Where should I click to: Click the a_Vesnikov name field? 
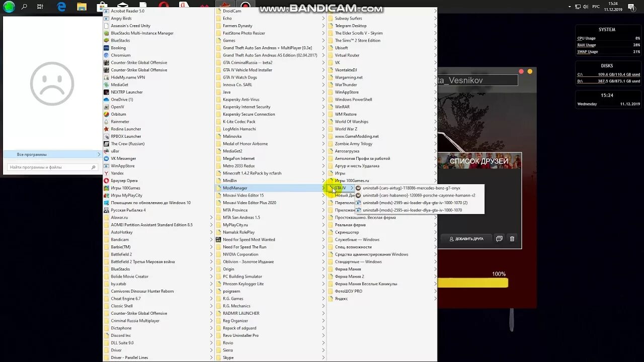478,80
